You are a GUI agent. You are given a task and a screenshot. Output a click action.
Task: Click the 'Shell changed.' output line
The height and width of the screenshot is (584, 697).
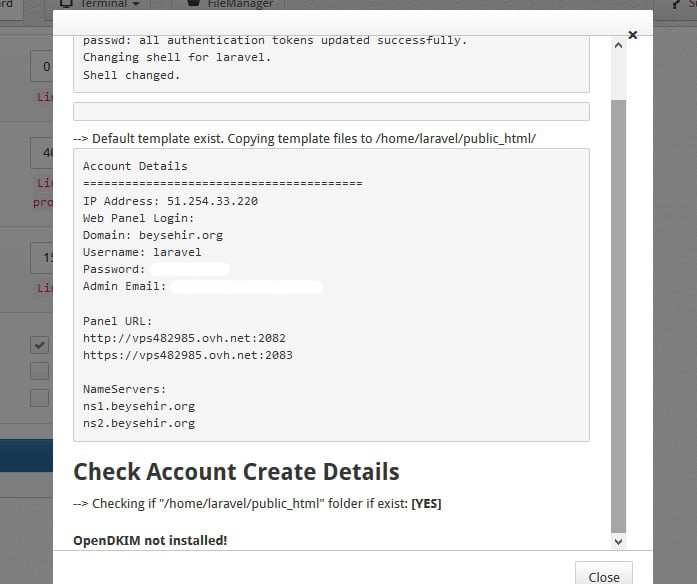pos(132,75)
